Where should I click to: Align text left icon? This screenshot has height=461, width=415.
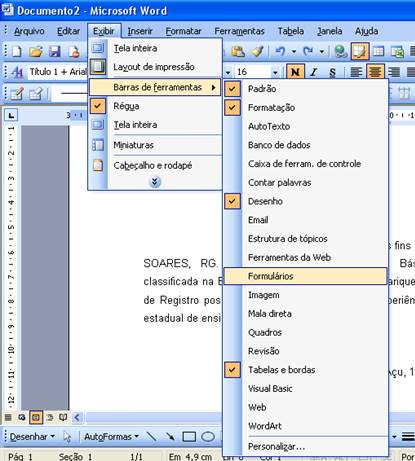tap(356, 72)
